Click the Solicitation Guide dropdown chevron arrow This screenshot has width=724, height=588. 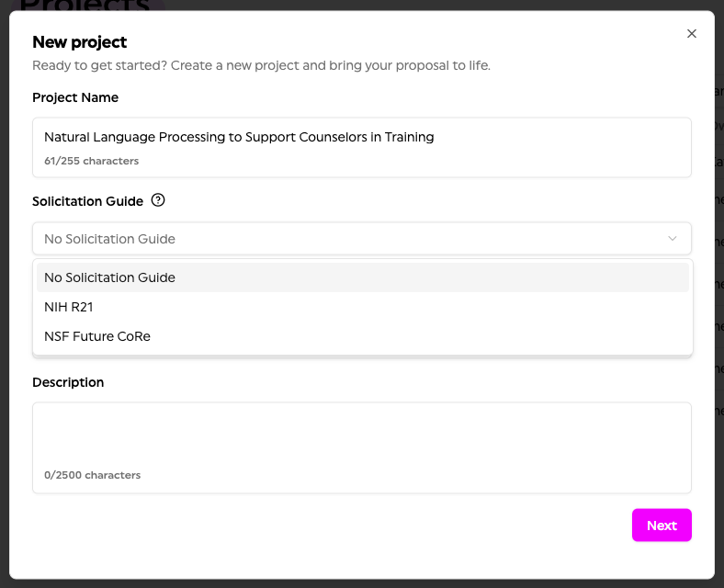coord(673,239)
